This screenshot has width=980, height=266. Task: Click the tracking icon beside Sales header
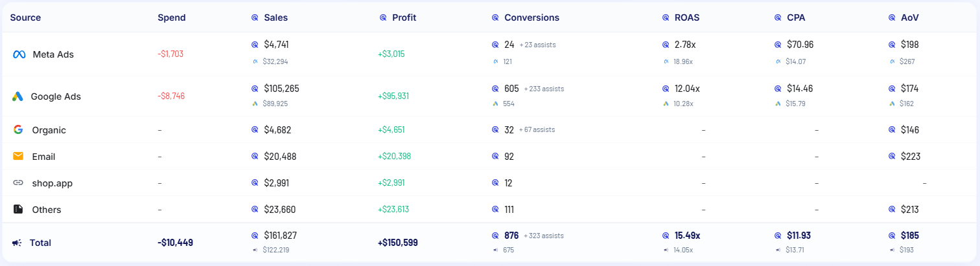(255, 17)
